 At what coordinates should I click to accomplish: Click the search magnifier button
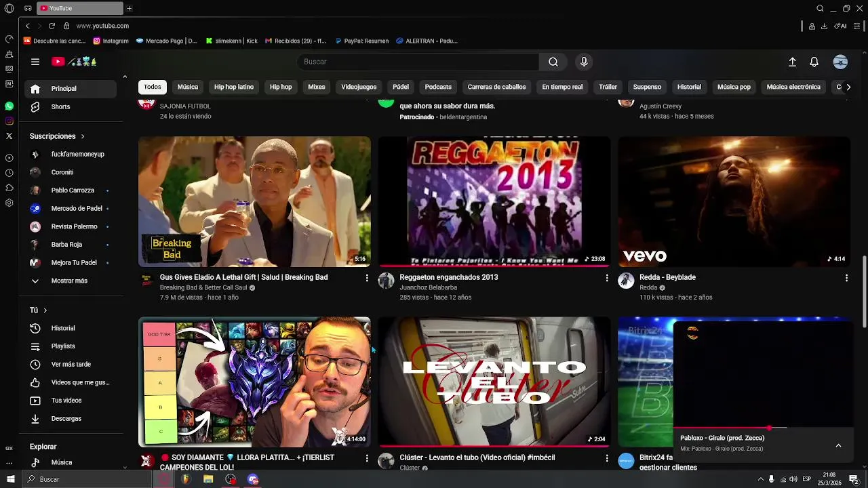tap(553, 62)
